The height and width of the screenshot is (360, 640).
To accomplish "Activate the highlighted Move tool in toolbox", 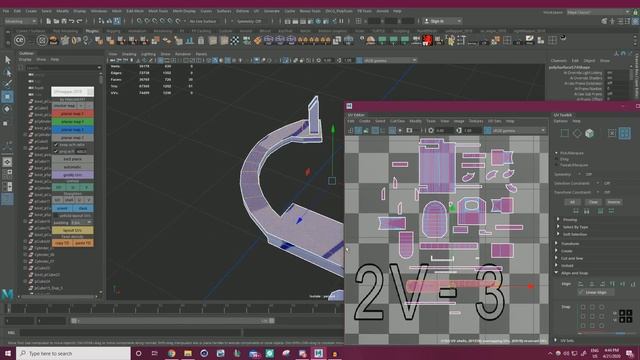I will point(7,97).
